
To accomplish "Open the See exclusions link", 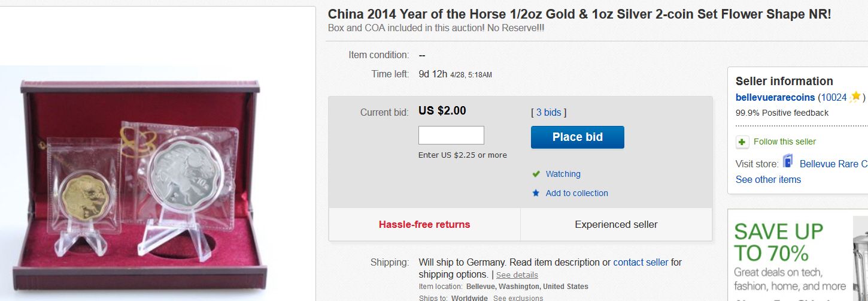I will click(518, 298).
